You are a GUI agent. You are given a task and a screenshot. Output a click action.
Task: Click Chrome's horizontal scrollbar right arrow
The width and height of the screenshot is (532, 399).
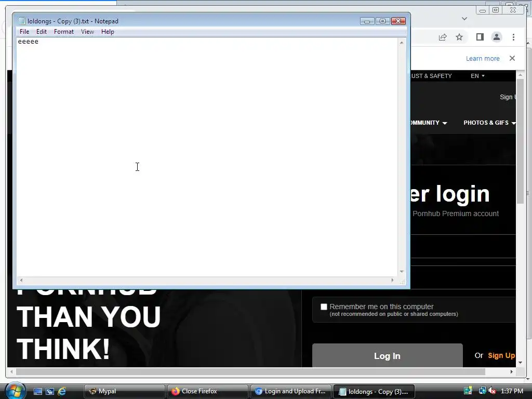coord(512,372)
